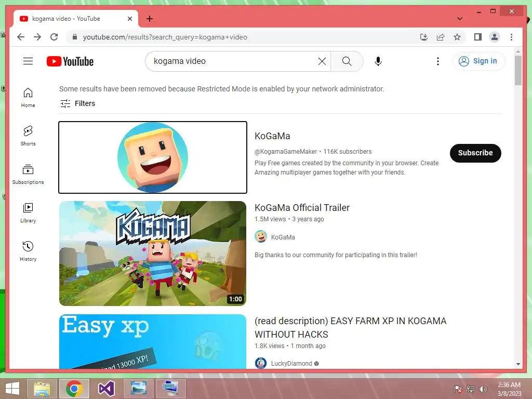Click '@KogamaGameMaker' handle text
This screenshot has width=532, height=399.
click(x=286, y=152)
